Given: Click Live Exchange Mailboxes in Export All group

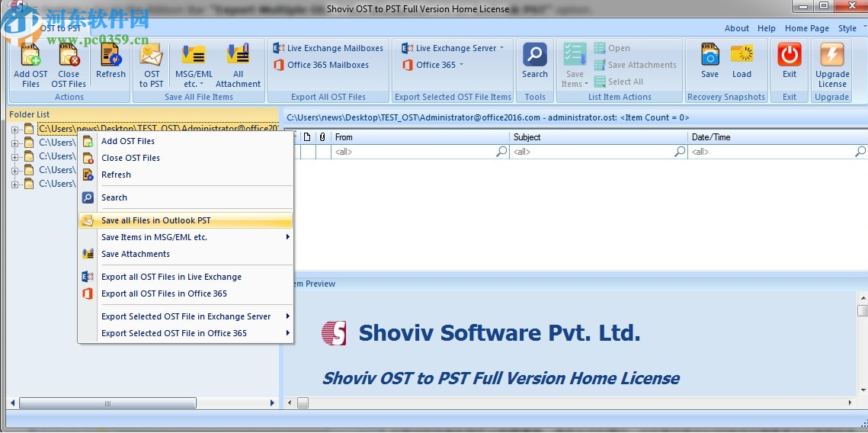Looking at the screenshot, I should (x=328, y=48).
